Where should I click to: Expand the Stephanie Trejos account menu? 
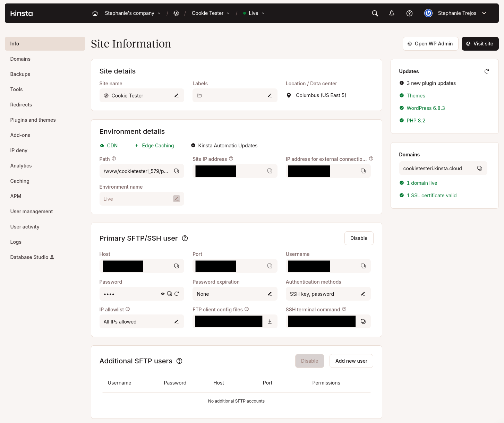tap(484, 13)
